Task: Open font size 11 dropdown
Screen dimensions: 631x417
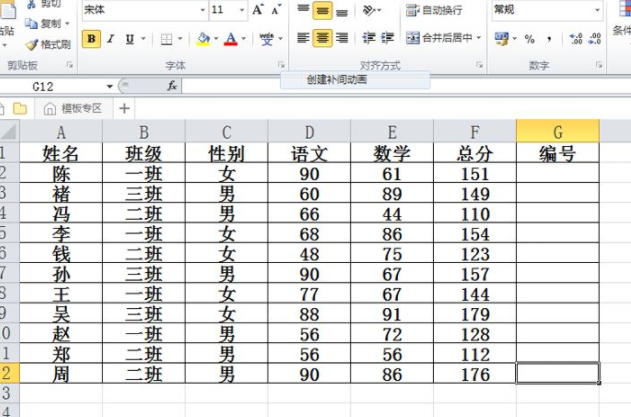Action: click(x=242, y=10)
